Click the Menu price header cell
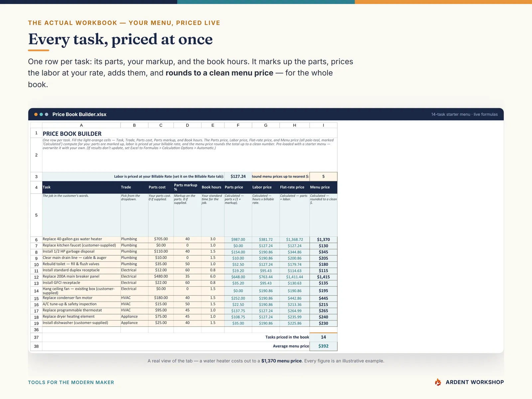532x399 pixels. (x=323, y=187)
